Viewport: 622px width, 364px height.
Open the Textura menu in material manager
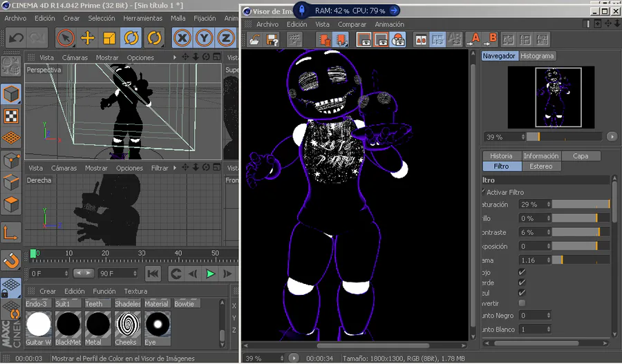[x=135, y=291]
